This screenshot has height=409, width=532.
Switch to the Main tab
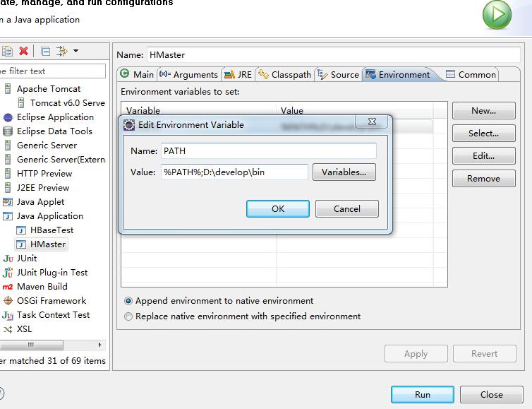[x=138, y=74]
